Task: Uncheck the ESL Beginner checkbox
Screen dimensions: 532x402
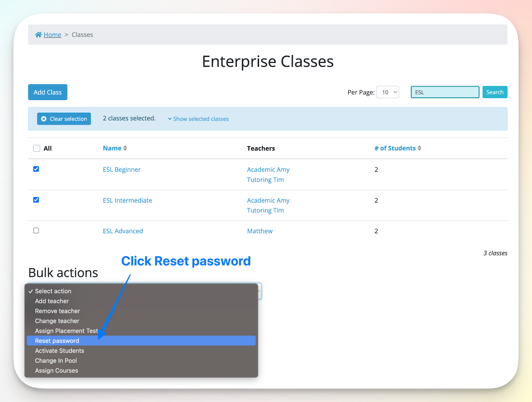Action: click(36, 169)
